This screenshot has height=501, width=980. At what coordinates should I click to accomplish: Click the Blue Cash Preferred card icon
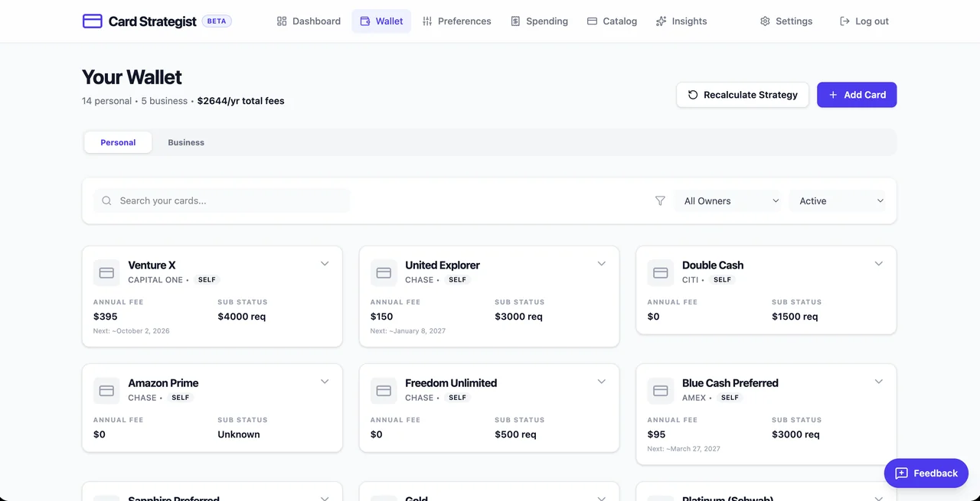[661, 391]
